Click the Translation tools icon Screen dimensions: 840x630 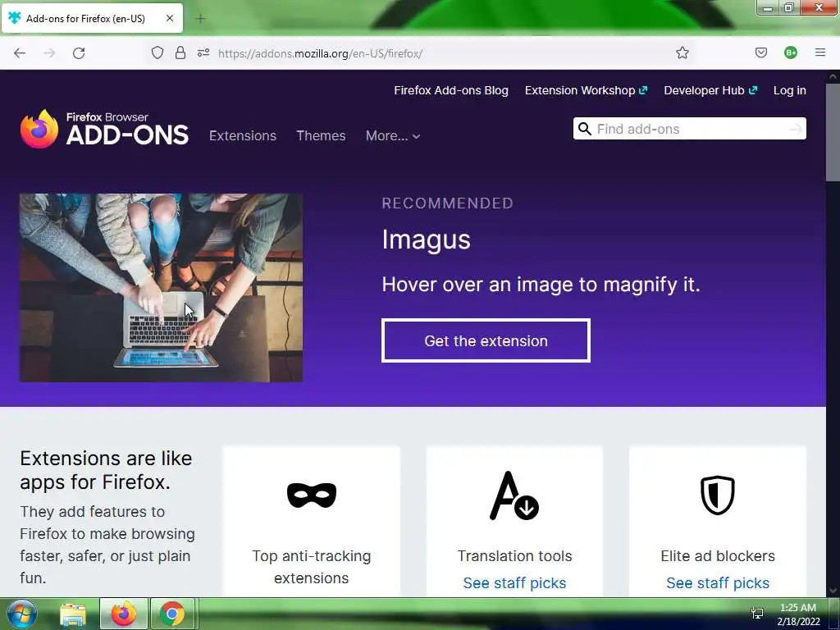click(x=514, y=495)
